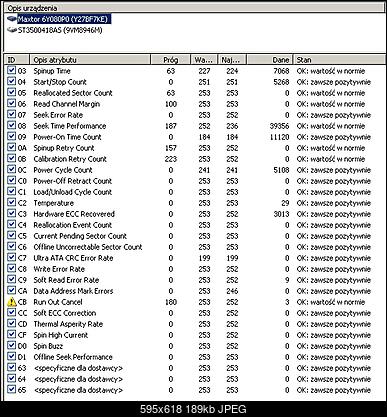Toggle the checkbox for 09 Power-On Time Count
387x417 pixels.
pos(12,137)
